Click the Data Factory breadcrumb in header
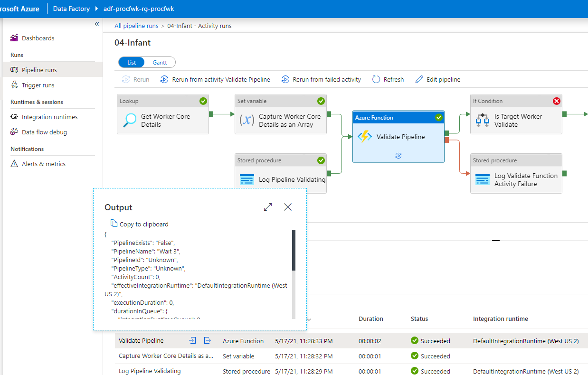Image resolution: width=588 pixels, height=375 pixels. 71,9
